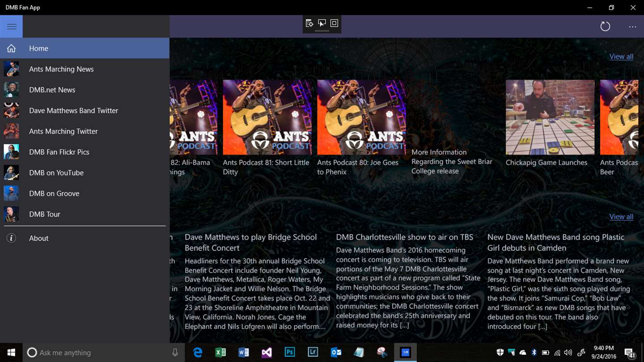
Task: Launch Word from the taskbar
Action: pyautogui.click(x=244, y=353)
